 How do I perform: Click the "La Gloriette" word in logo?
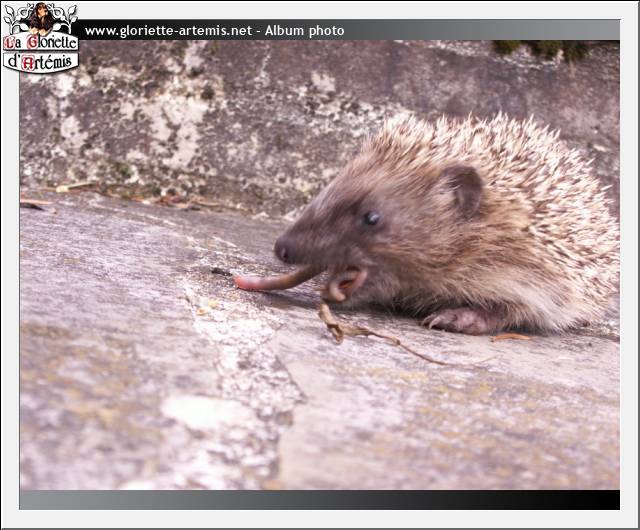point(41,43)
